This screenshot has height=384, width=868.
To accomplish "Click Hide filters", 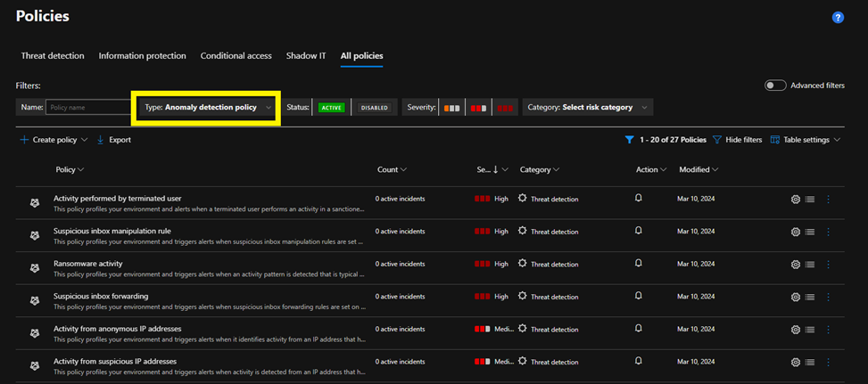I will (x=737, y=140).
